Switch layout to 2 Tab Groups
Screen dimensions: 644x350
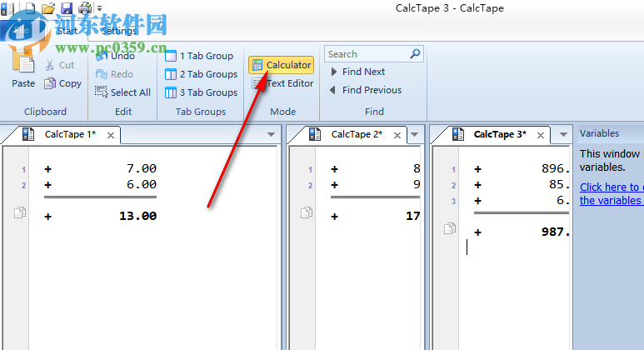(x=201, y=74)
